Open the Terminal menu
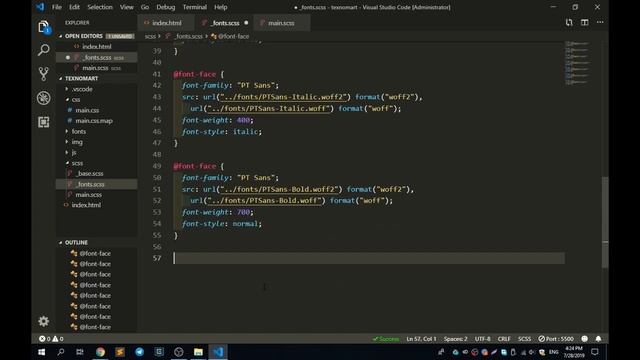 (195, 7)
